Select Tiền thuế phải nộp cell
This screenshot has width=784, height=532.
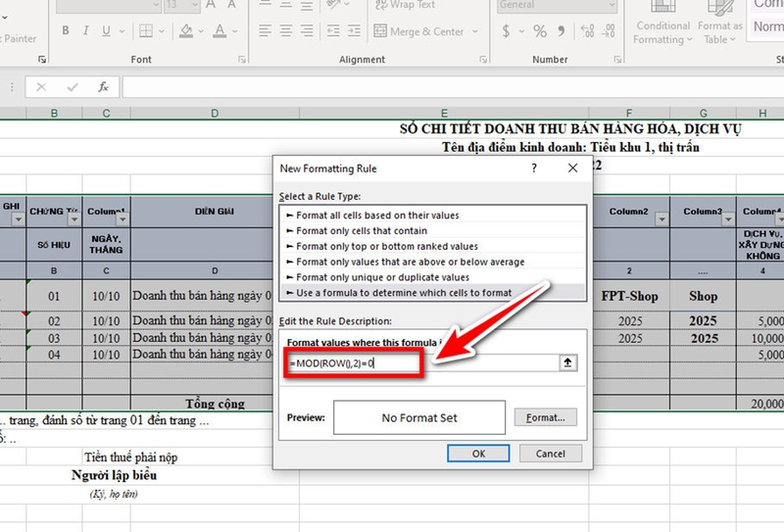coord(130,457)
